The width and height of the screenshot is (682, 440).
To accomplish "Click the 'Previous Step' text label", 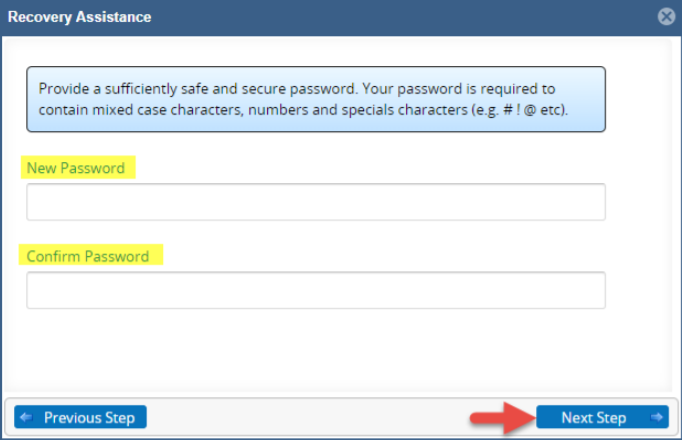I will [x=90, y=417].
